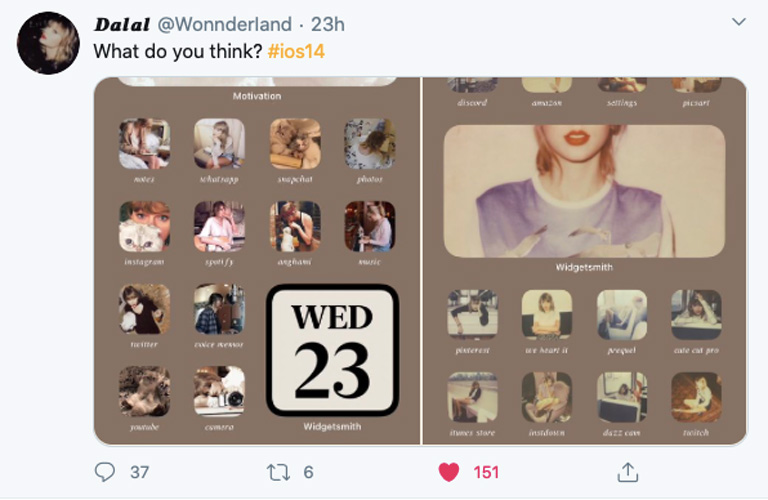This screenshot has height=500, width=768.
Task: Tap the whatsapp custom app icon
Action: click(x=219, y=144)
